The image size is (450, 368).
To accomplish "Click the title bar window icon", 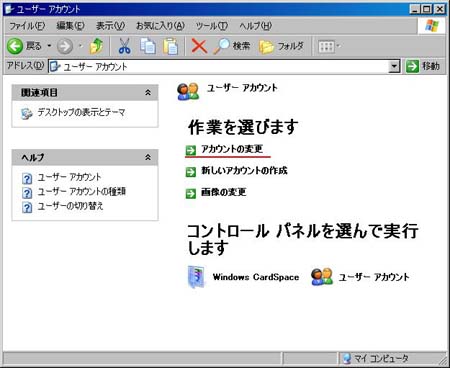I will pos(9,9).
